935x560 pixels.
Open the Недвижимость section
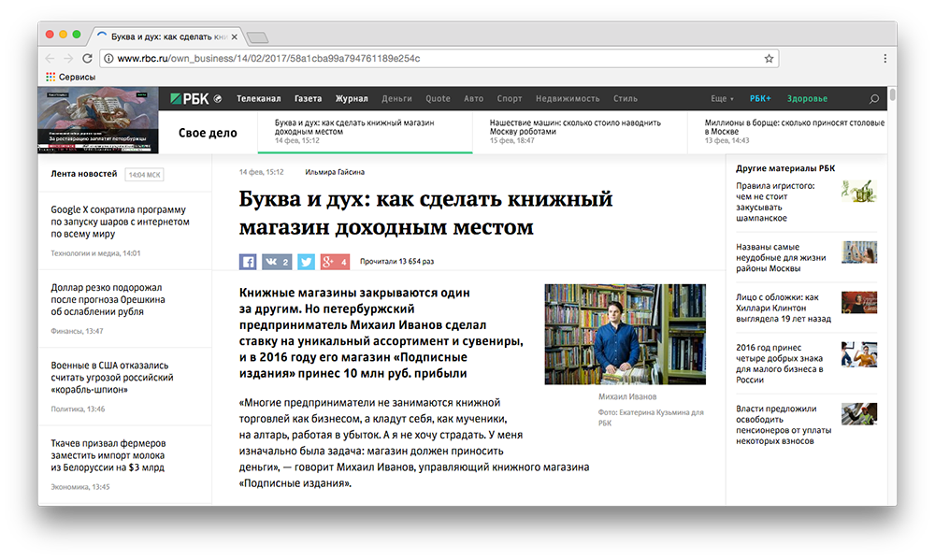568,99
